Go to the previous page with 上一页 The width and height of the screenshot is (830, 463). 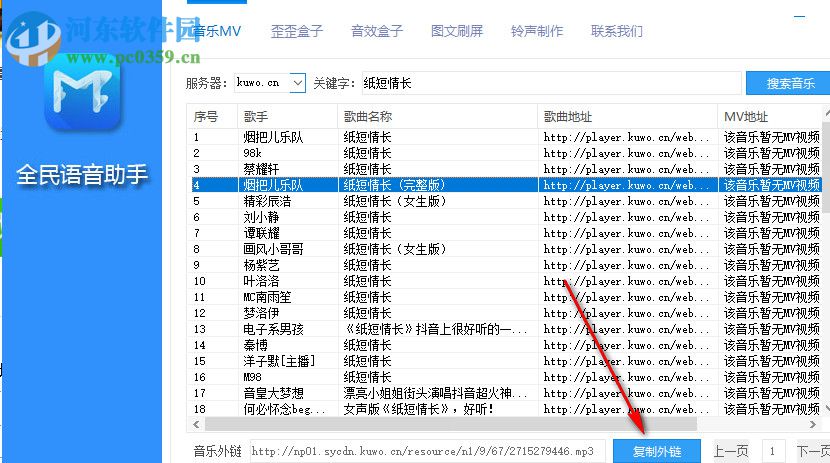point(731,451)
